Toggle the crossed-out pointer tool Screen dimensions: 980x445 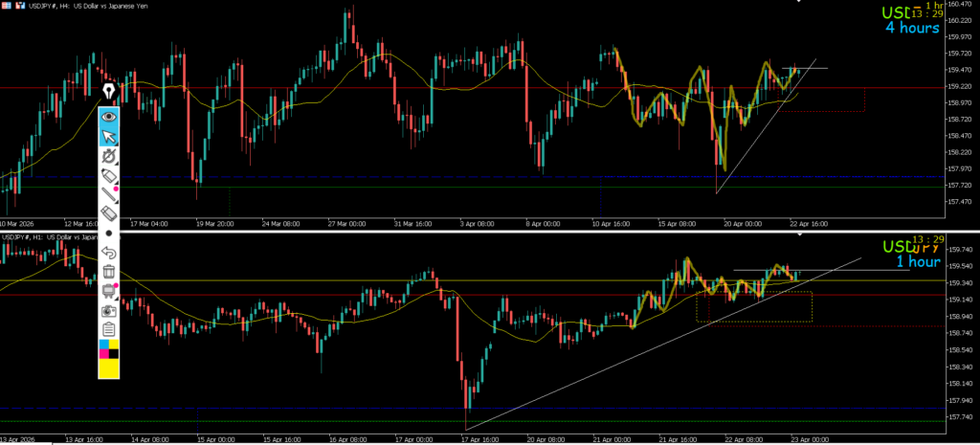[109, 155]
